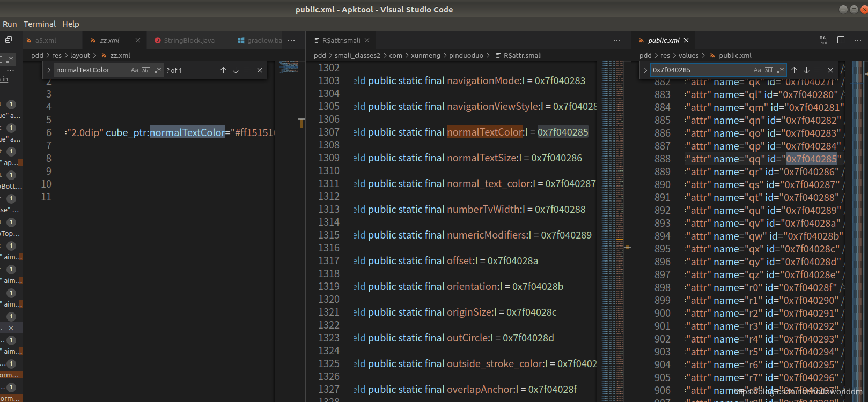Select the public.xml tab
Viewport: 868px width, 402px height.
coord(663,40)
